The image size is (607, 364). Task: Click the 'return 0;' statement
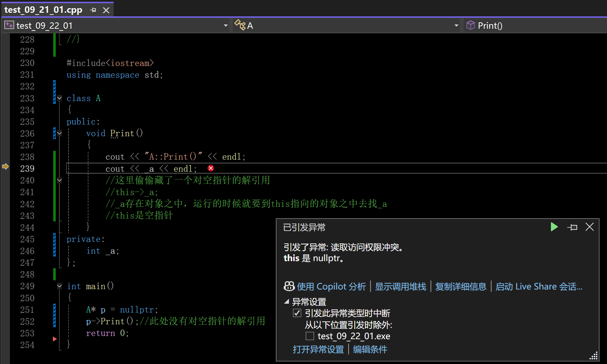[x=107, y=333]
